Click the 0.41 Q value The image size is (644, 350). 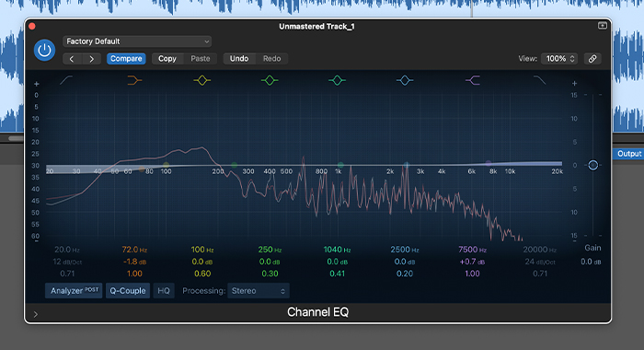tap(337, 274)
